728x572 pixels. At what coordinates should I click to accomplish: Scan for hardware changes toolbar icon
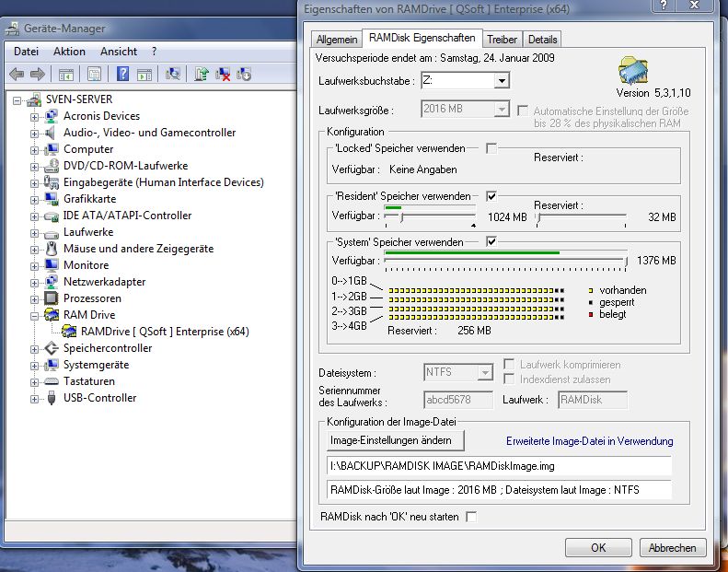pos(173,74)
